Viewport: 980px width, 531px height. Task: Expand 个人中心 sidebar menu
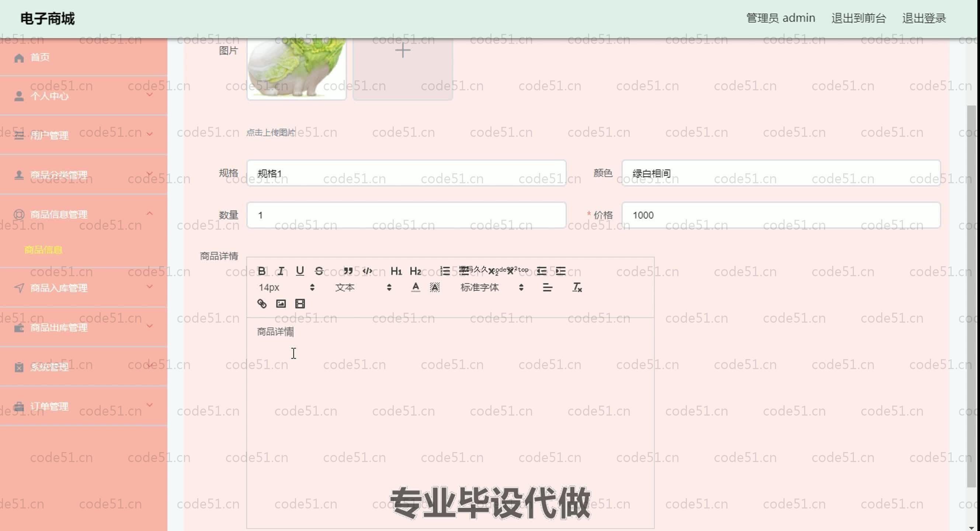click(x=84, y=96)
